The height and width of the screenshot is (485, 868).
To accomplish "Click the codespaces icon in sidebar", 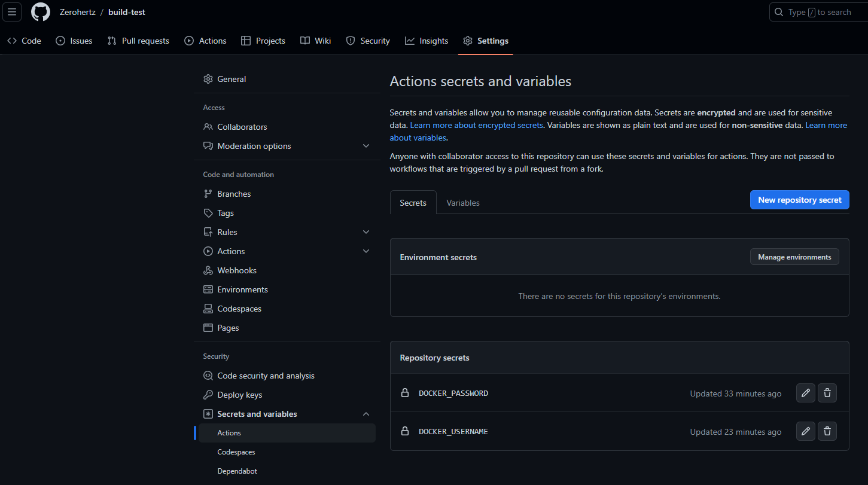I will [208, 309].
